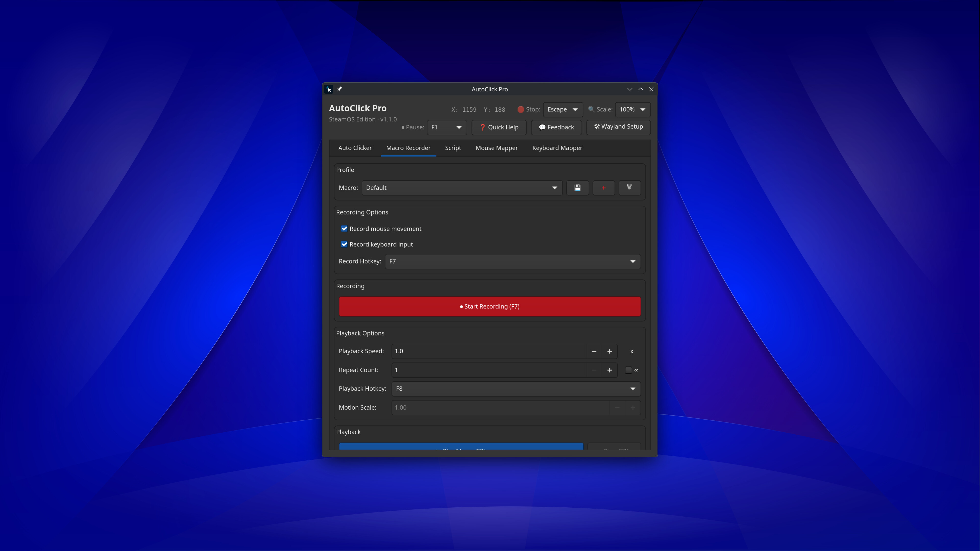Viewport: 980px width, 551px height.
Task: Open the Pause hotkey F1 dropdown
Action: (x=447, y=127)
